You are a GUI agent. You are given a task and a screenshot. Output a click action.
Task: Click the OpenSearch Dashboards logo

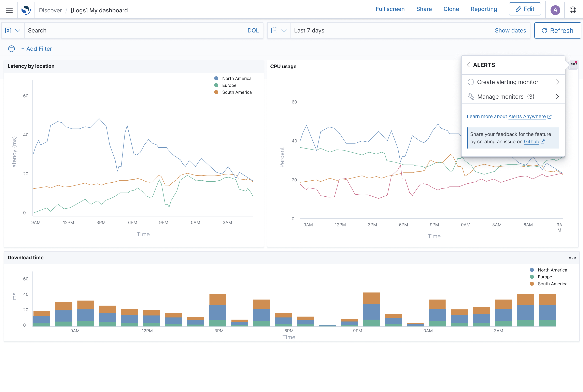[26, 10]
